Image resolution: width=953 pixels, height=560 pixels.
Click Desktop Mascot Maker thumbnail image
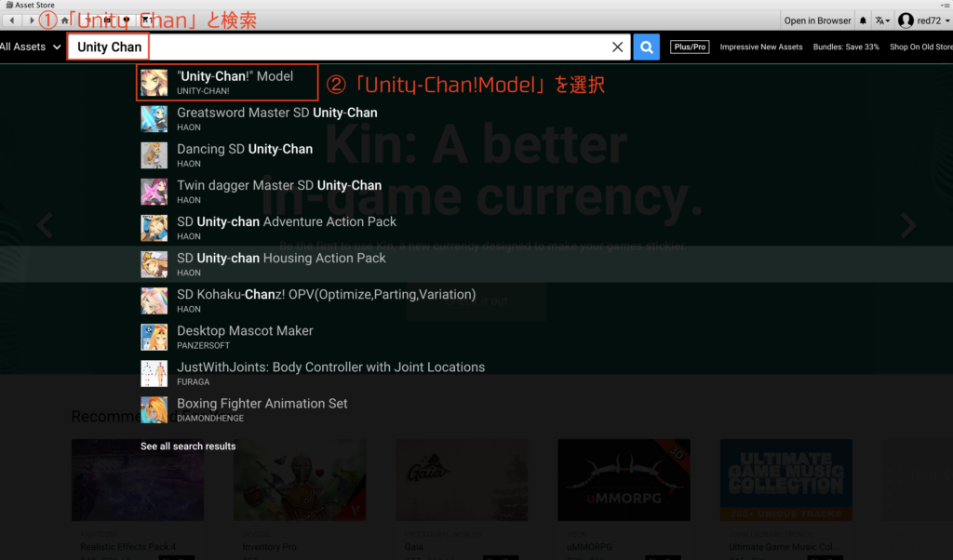pos(154,338)
